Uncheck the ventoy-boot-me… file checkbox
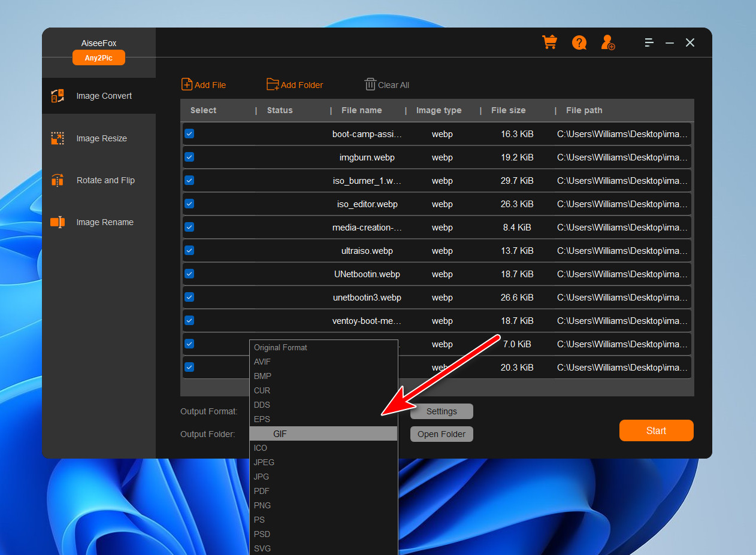The image size is (756, 555). click(189, 320)
